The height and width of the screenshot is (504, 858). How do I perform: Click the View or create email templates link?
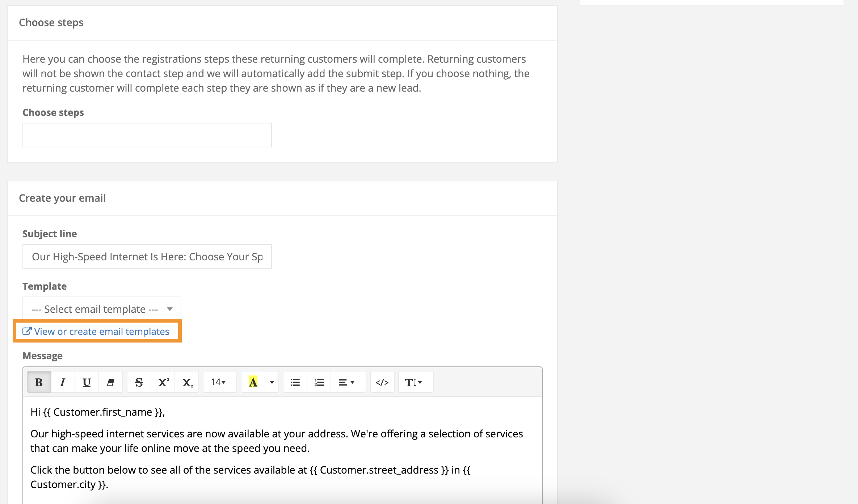pos(101,331)
